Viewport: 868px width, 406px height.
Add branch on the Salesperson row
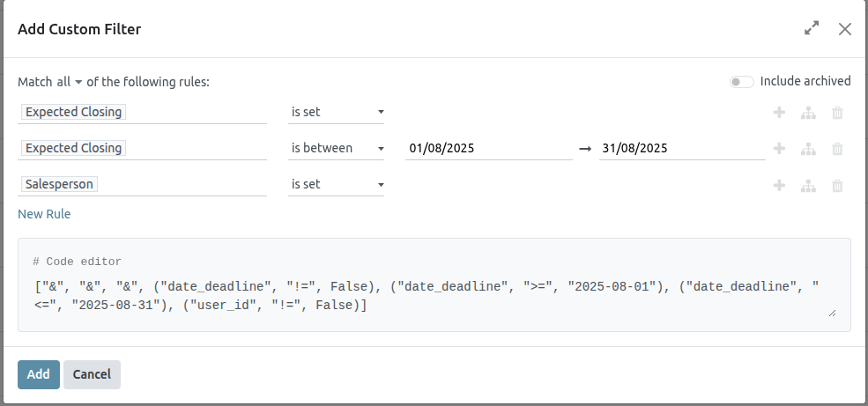[808, 185]
